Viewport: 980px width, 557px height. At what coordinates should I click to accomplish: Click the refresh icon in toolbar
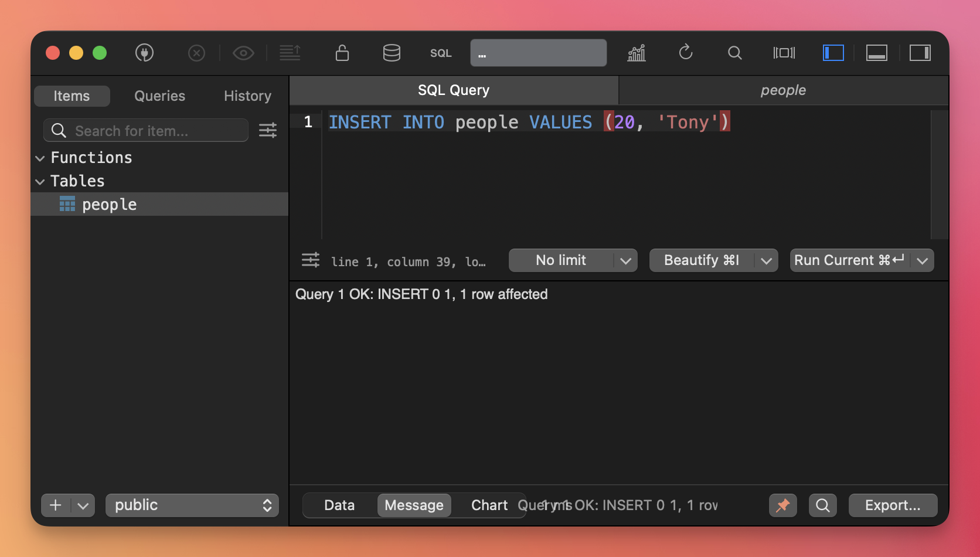pos(686,53)
